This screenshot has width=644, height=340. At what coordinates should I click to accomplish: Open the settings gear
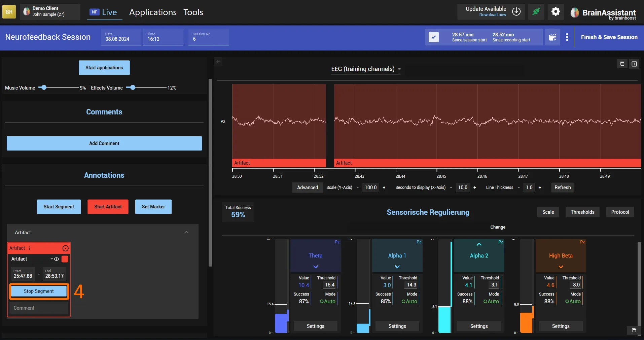click(x=556, y=12)
